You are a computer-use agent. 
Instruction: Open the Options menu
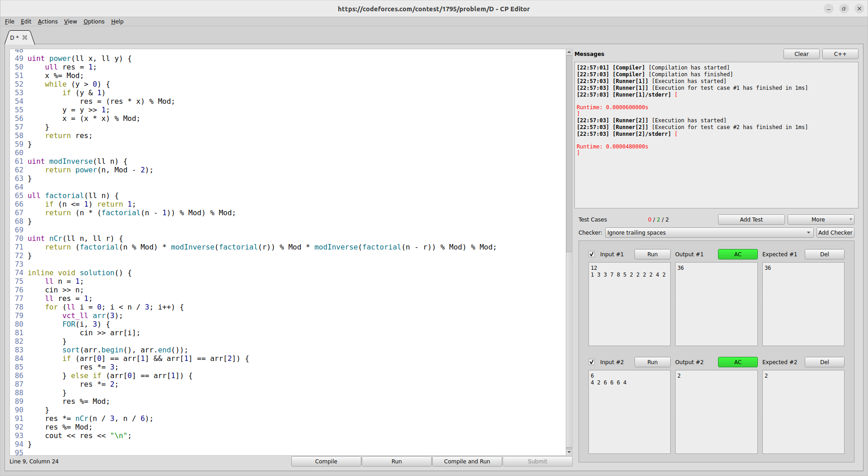93,21
